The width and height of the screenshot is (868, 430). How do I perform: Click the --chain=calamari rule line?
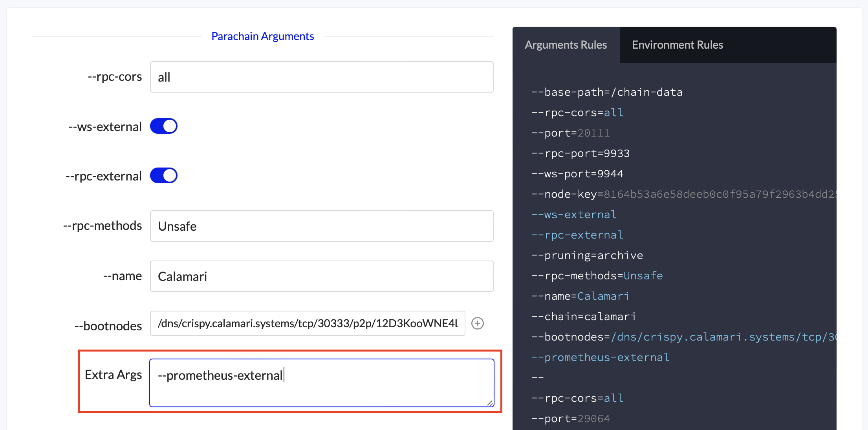coord(584,317)
